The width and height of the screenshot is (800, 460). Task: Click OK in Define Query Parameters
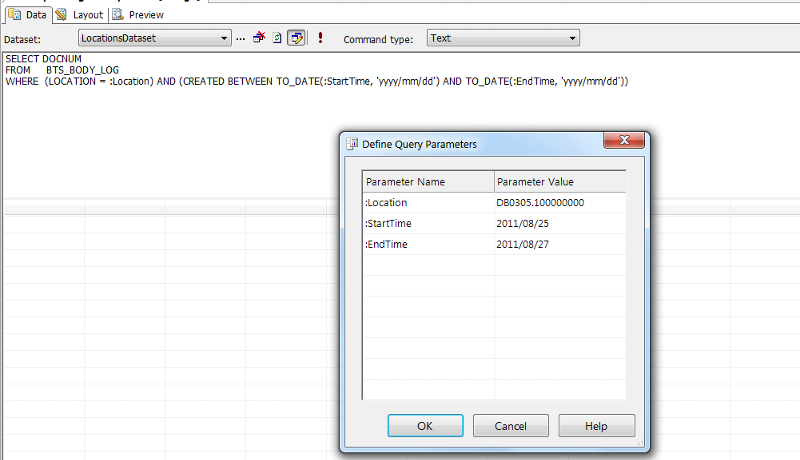click(x=426, y=426)
